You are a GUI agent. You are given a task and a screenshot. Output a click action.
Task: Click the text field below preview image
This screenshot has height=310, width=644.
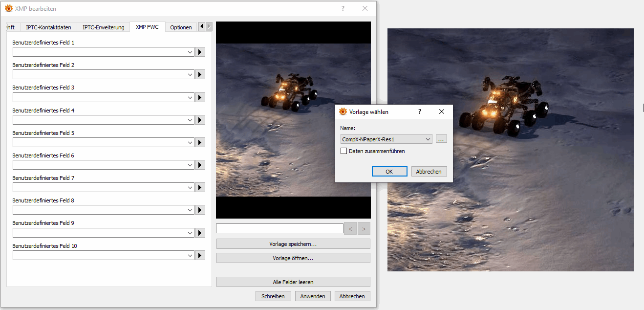pos(279,228)
